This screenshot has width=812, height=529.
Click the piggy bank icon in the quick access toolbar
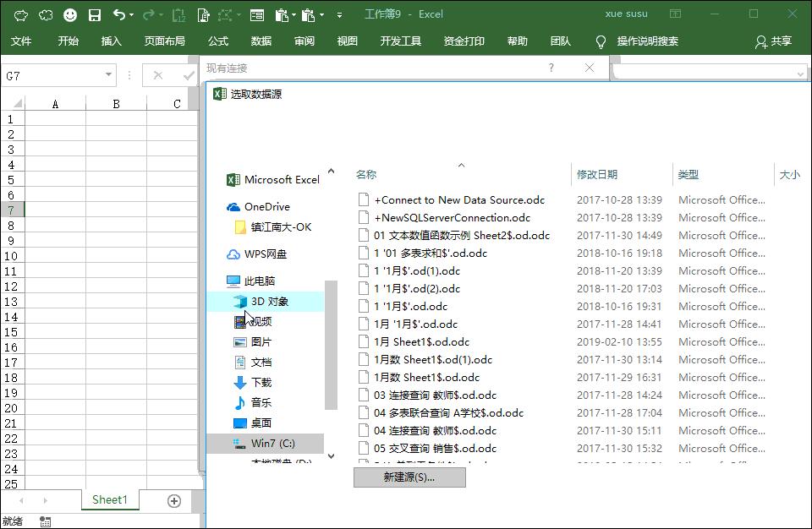pyautogui.click(x=20, y=15)
